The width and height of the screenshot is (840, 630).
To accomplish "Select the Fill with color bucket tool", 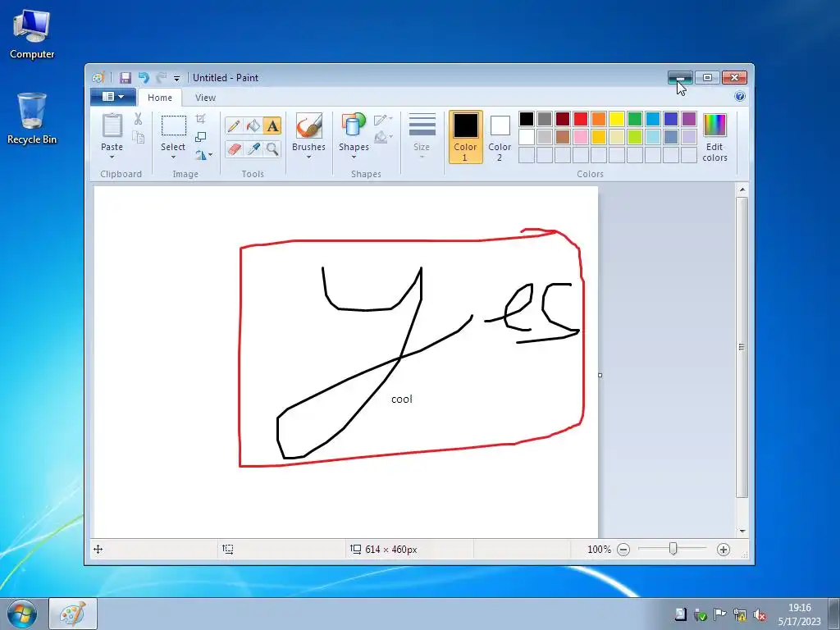I will (x=253, y=126).
